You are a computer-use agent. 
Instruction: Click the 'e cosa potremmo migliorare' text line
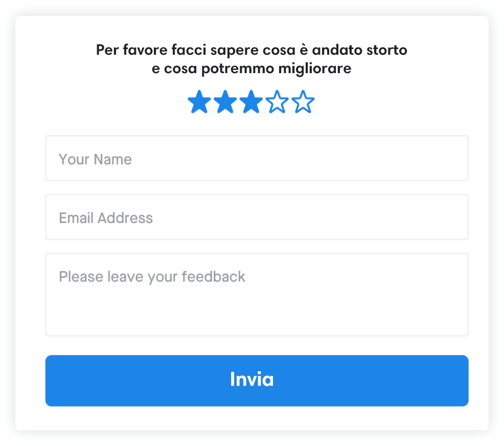click(251, 69)
